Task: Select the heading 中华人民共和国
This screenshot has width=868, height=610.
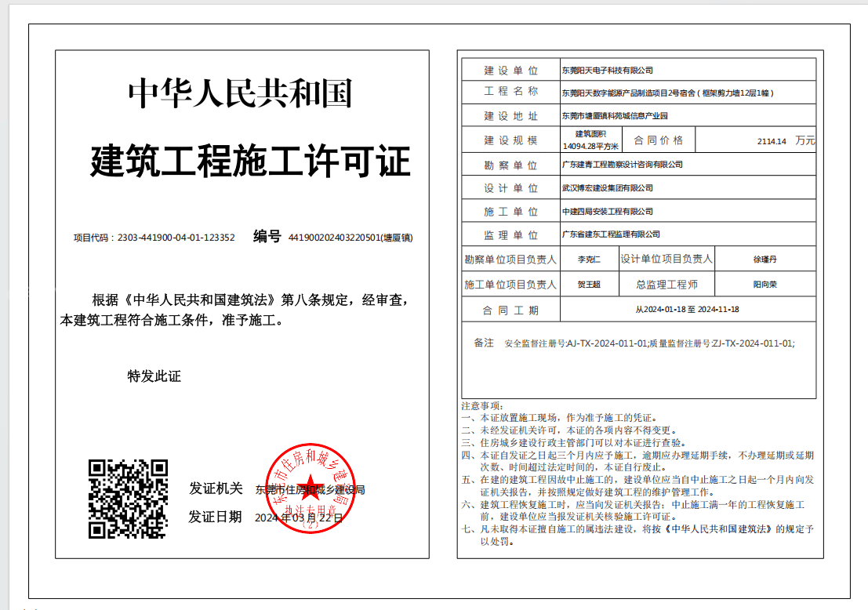Action: click(x=240, y=94)
